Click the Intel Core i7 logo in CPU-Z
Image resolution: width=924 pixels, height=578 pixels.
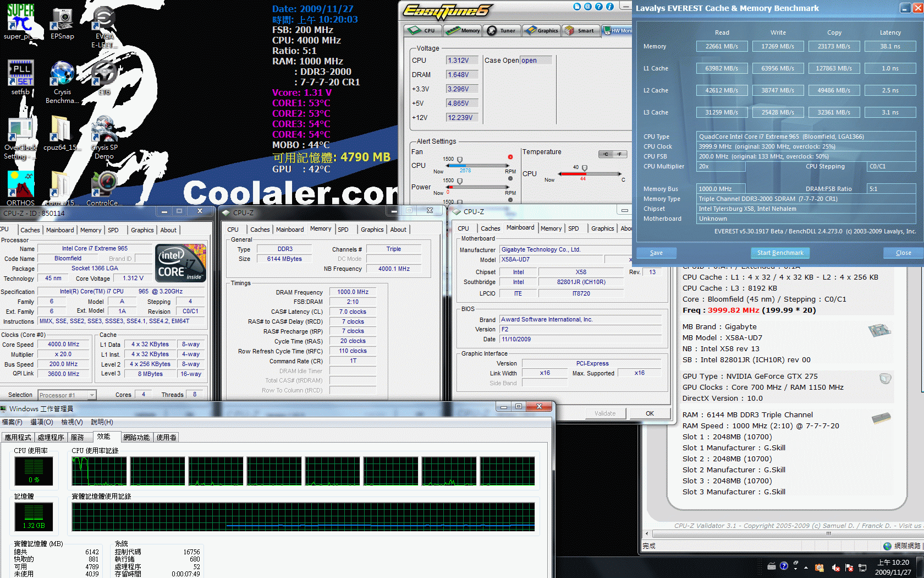click(181, 263)
